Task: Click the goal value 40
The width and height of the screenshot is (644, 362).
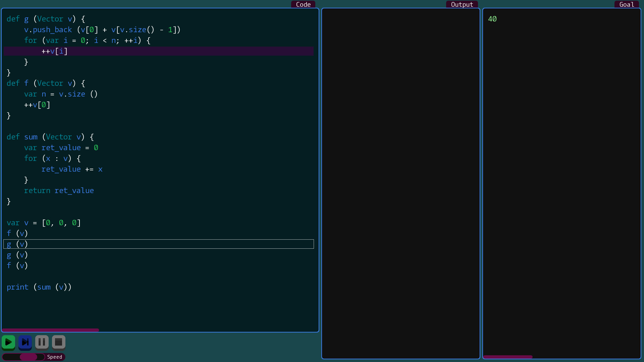Action: pos(492,19)
